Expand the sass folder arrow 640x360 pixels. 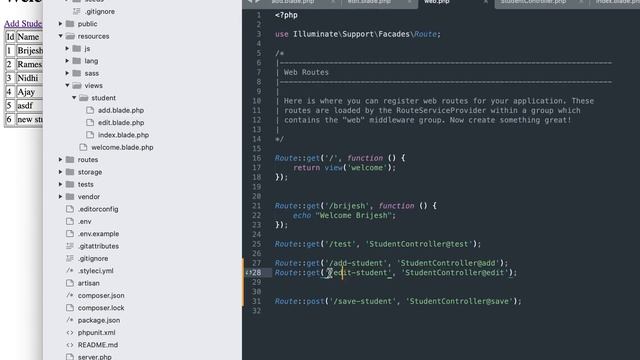click(67, 73)
